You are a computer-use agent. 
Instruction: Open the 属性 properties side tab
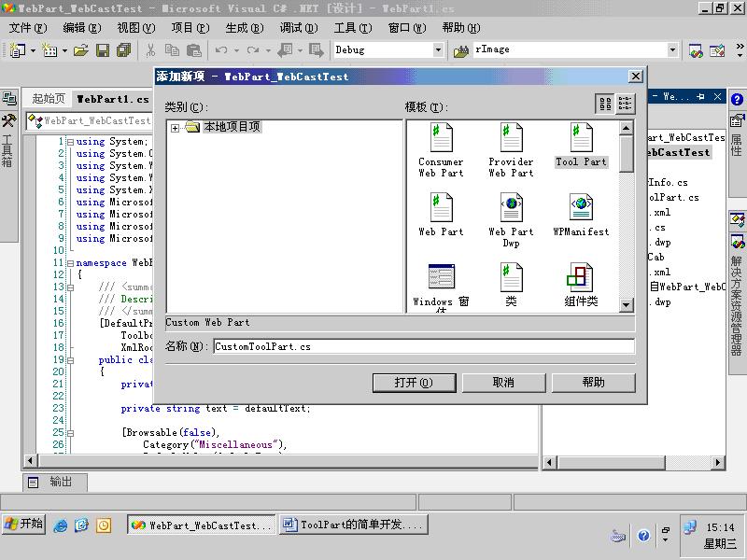click(737, 136)
